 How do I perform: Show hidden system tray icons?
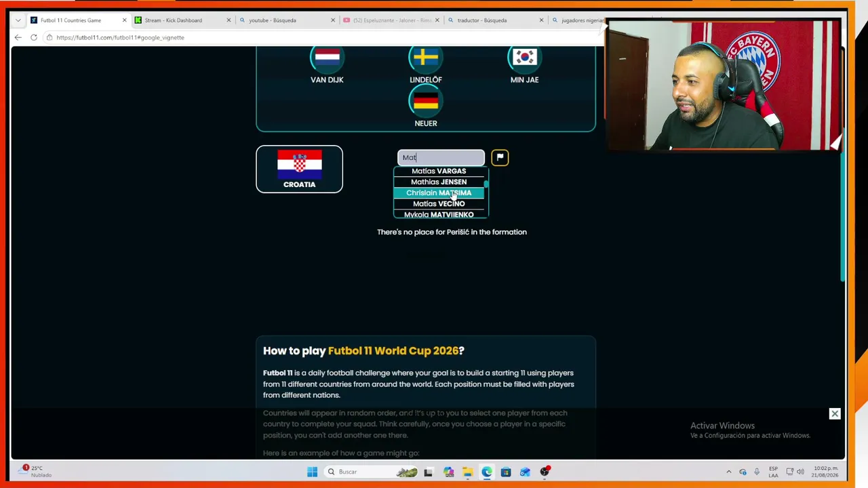click(729, 472)
